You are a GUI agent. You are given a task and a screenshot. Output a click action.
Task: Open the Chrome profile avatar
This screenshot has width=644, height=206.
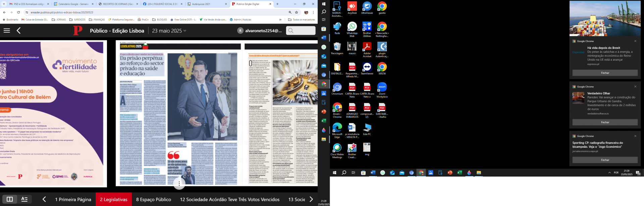point(306,12)
